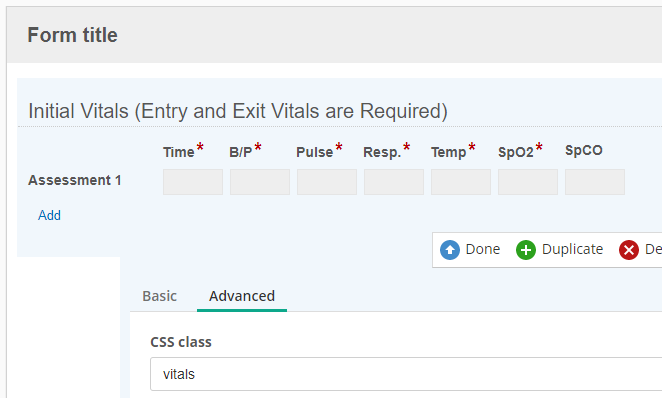Click the green Duplicate plus icon
The image size is (662, 398).
(526, 250)
